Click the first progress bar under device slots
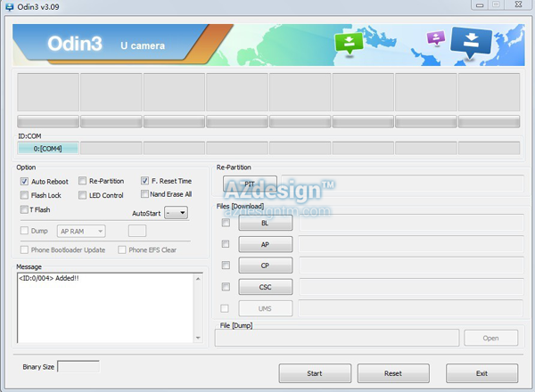 (48, 121)
